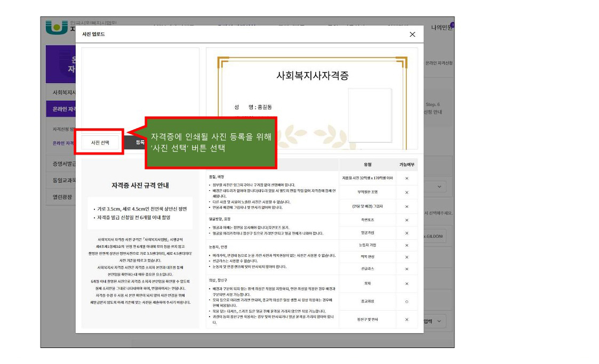This screenshot has height=364, width=599.
Task: Click the 얼굴방향, 표정 section heading
Action: (220, 219)
